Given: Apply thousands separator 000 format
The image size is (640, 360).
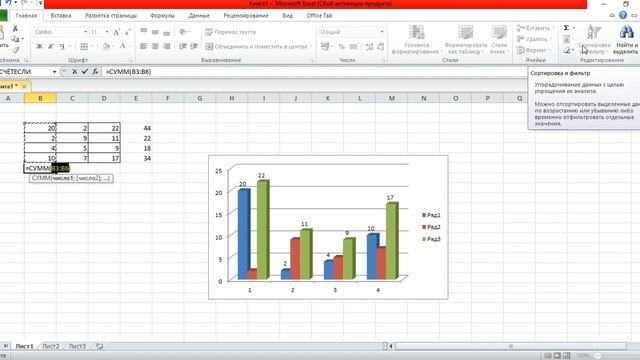Looking at the screenshot, I should [x=353, y=47].
